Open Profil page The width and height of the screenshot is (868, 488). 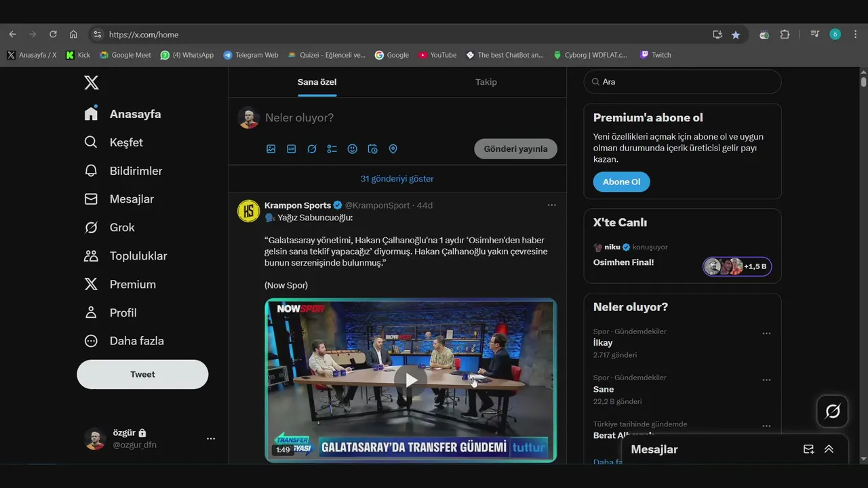[x=111, y=313]
